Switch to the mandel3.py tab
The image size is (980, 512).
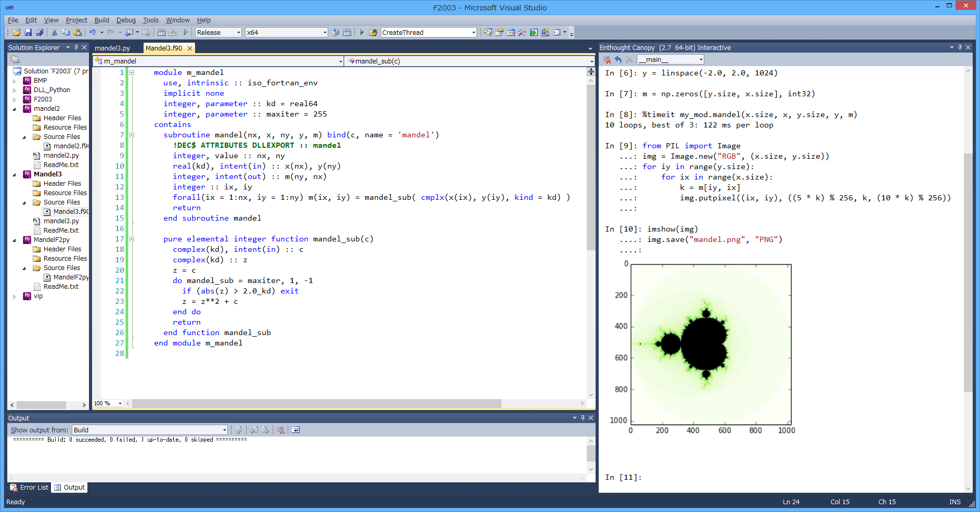point(113,48)
